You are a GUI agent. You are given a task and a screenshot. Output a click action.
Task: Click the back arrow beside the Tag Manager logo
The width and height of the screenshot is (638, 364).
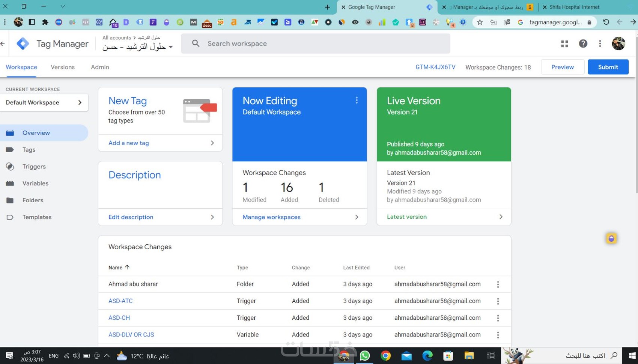(3, 44)
